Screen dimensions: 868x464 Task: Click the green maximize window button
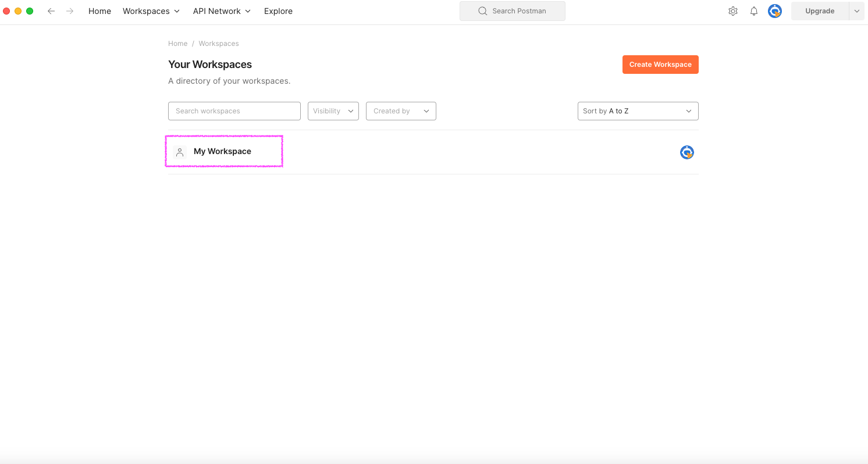(x=30, y=11)
